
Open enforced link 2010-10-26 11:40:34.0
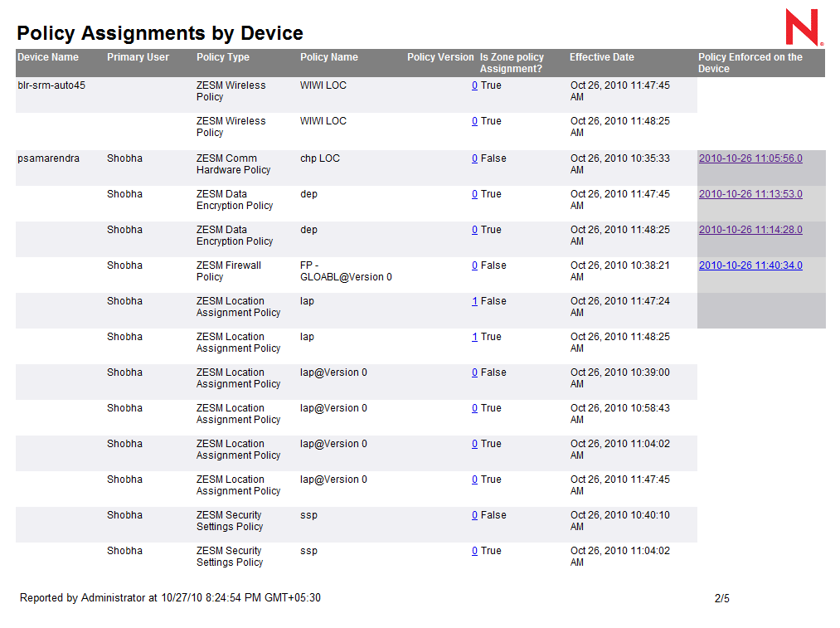pyautogui.click(x=750, y=265)
